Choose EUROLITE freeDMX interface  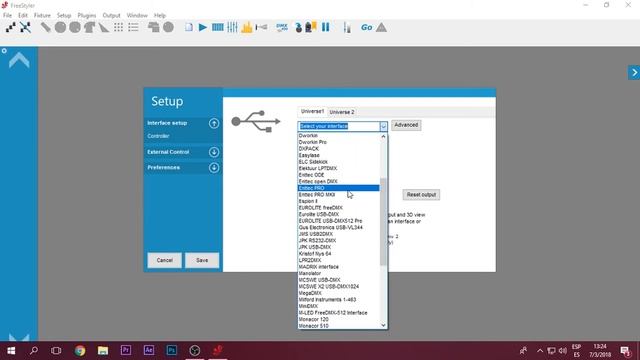(x=339, y=208)
